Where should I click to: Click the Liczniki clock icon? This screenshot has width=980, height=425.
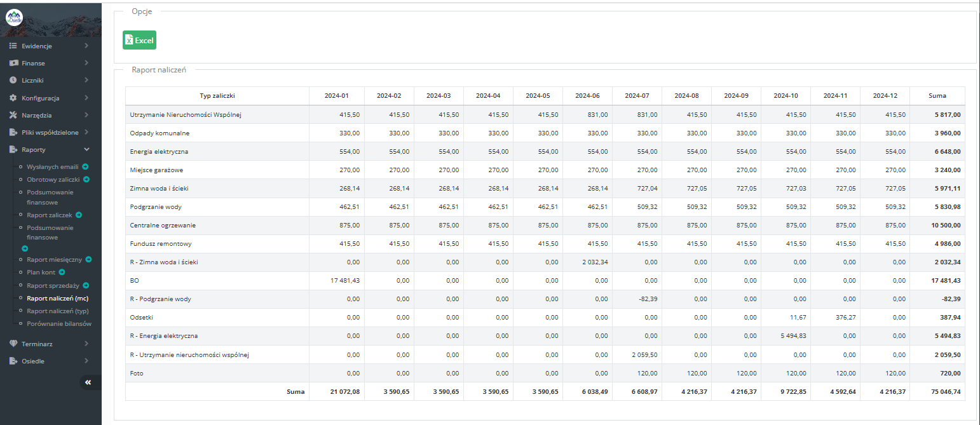[x=13, y=80]
